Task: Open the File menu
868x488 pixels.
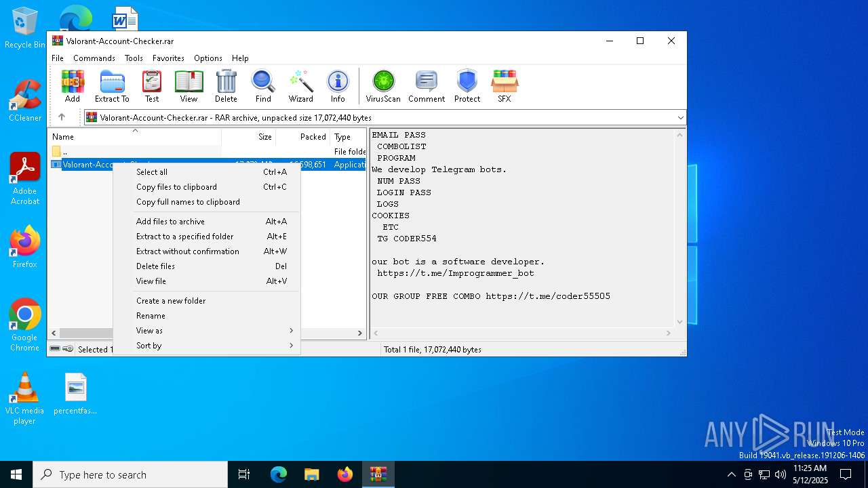Action: coord(58,58)
